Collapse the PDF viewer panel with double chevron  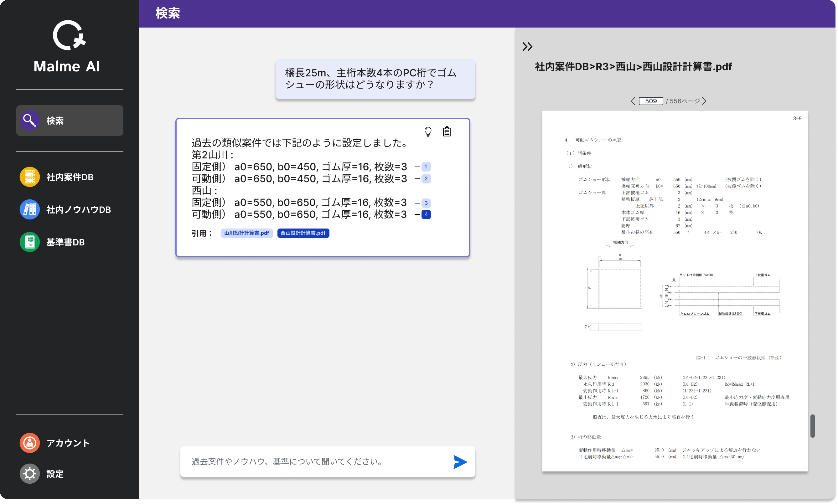(x=527, y=47)
